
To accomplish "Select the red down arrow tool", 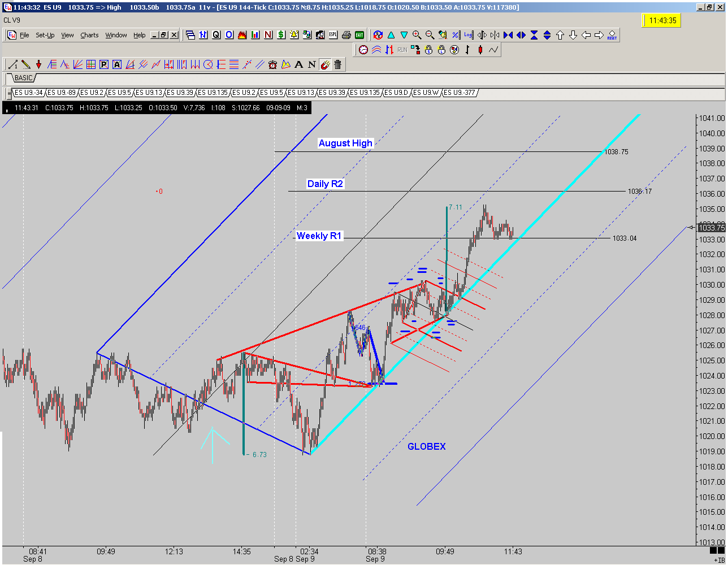I will pyautogui.click(x=39, y=64).
